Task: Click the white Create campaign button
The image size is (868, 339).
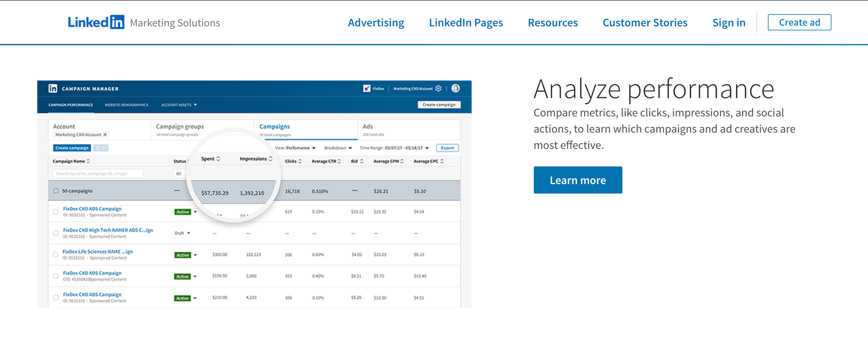Action: pyautogui.click(x=439, y=105)
